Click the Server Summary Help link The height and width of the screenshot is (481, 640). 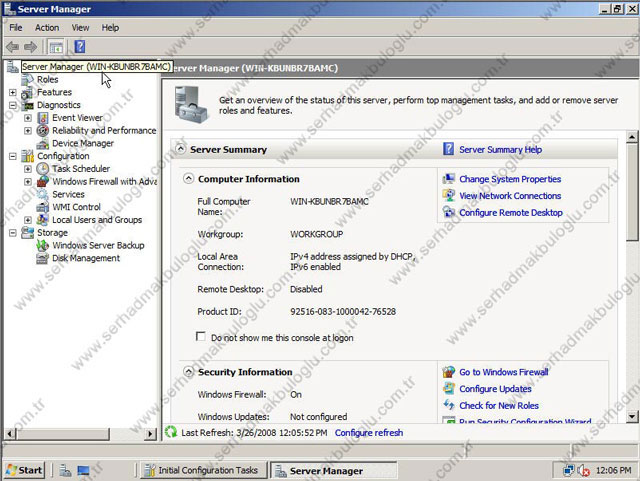coord(500,149)
